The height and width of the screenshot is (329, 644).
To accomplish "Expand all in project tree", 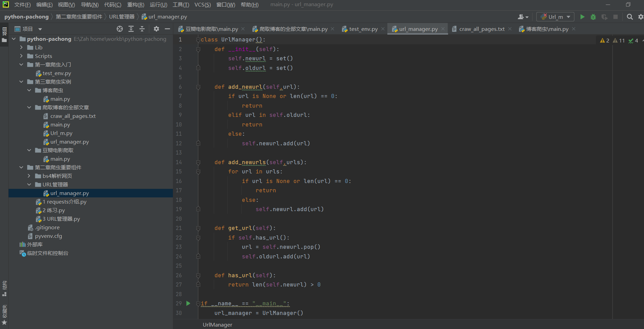I will 131,29.
